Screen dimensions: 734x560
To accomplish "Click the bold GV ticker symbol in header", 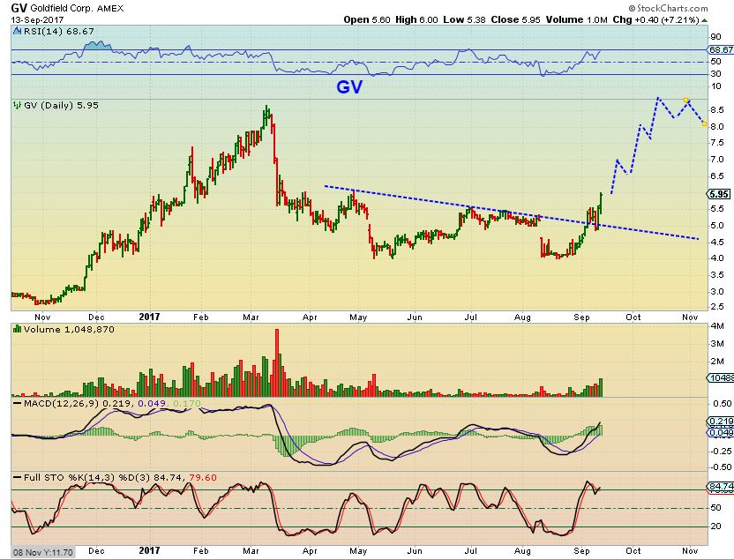I will tap(19, 8).
